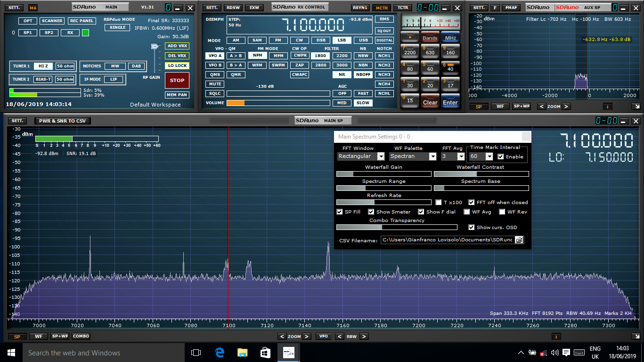Toggle the T x100 checkbox

(x=439, y=202)
